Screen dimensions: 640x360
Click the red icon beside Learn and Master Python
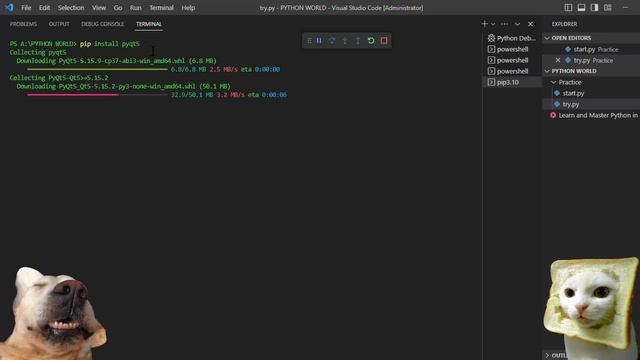click(553, 115)
